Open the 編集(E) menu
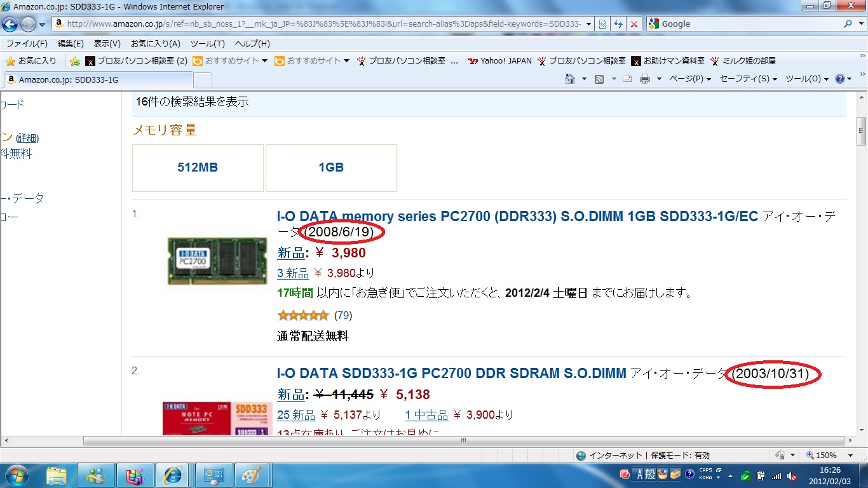Image resolution: width=868 pixels, height=488 pixels. click(71, 44)
